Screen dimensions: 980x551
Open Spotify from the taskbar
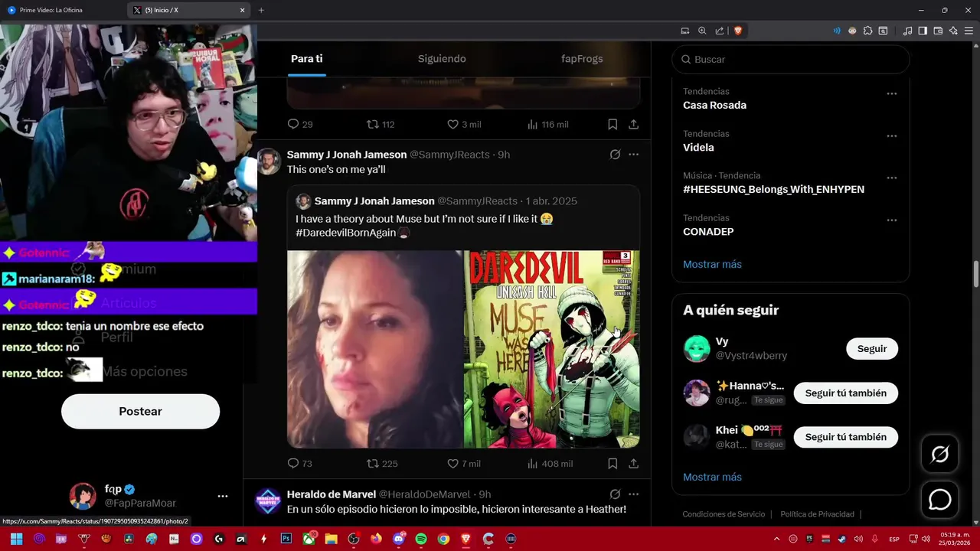point(421,539)
